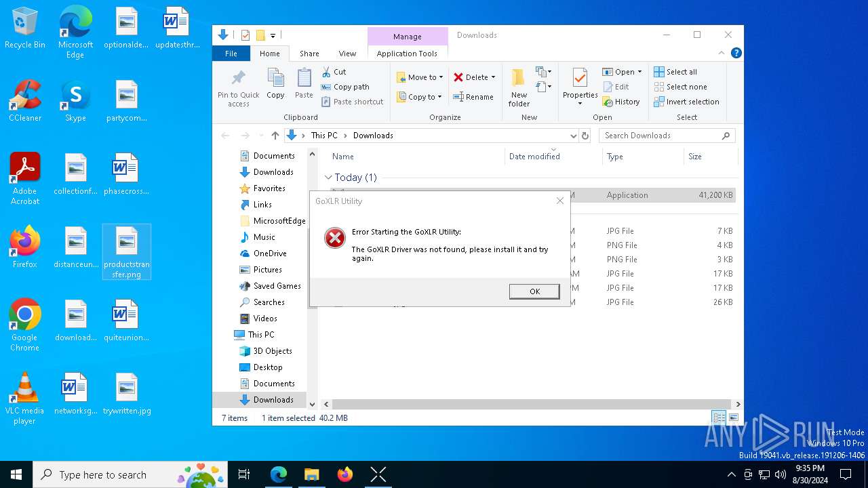Click Rename in the Organize group
868x488 pixels.
[473, 97]
